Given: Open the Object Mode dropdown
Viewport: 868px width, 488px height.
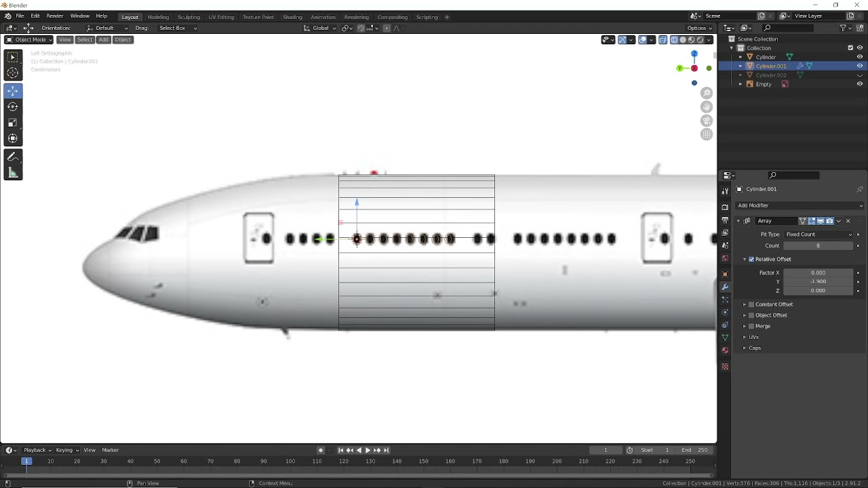Looking at the screenshot, I should (x=28, y=39).
